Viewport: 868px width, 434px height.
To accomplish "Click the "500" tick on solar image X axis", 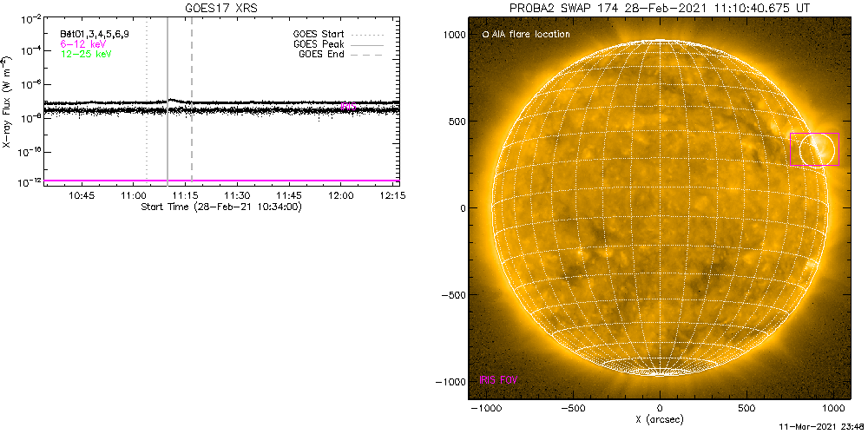I will (x=746, y=409).
